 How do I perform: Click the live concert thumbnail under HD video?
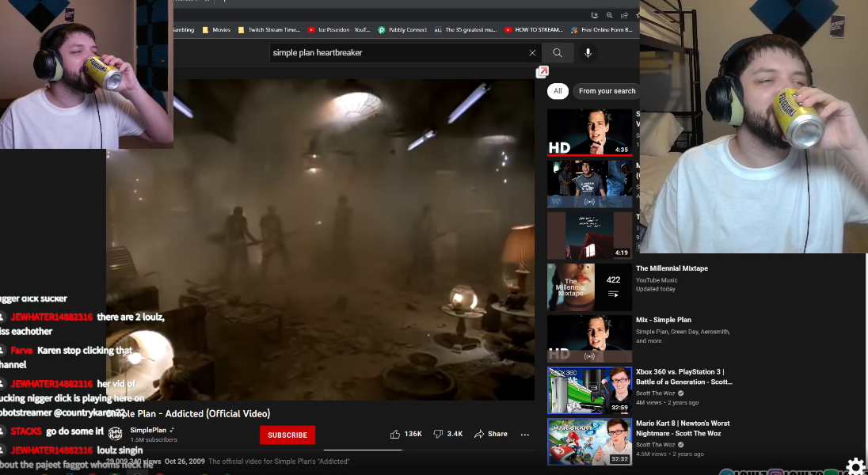click(589, 184)
